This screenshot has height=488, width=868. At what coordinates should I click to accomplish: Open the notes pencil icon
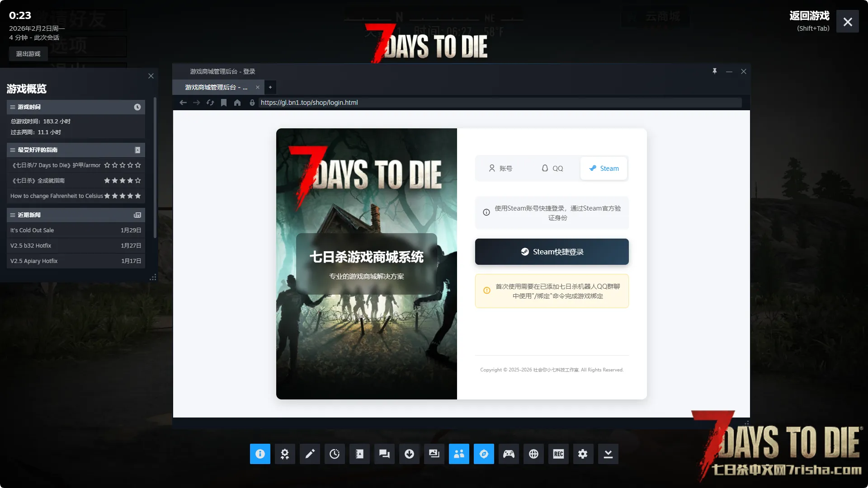click(x=310, y=454)
